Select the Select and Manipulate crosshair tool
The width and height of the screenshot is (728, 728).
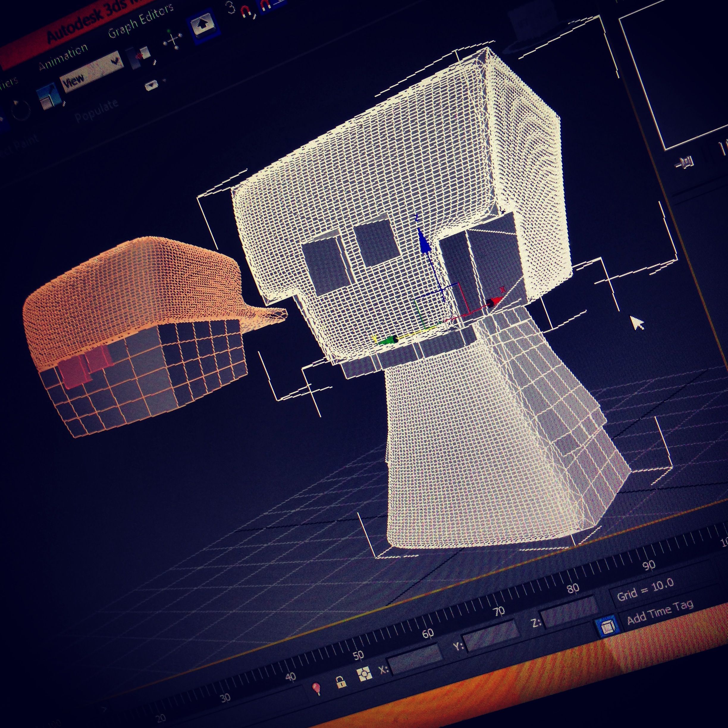[x=173, y=40]
